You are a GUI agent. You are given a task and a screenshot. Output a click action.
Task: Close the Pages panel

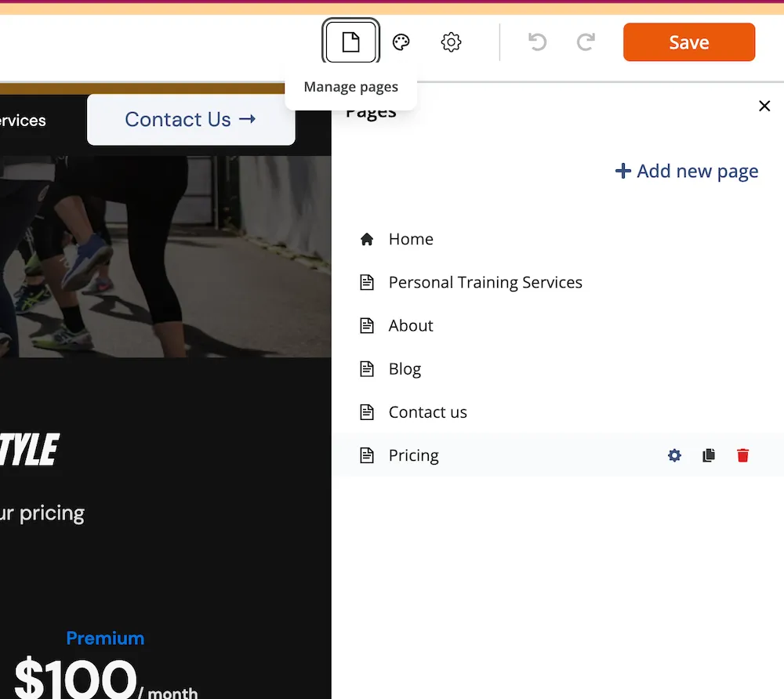pyautogui.click(x=764, y=106)
